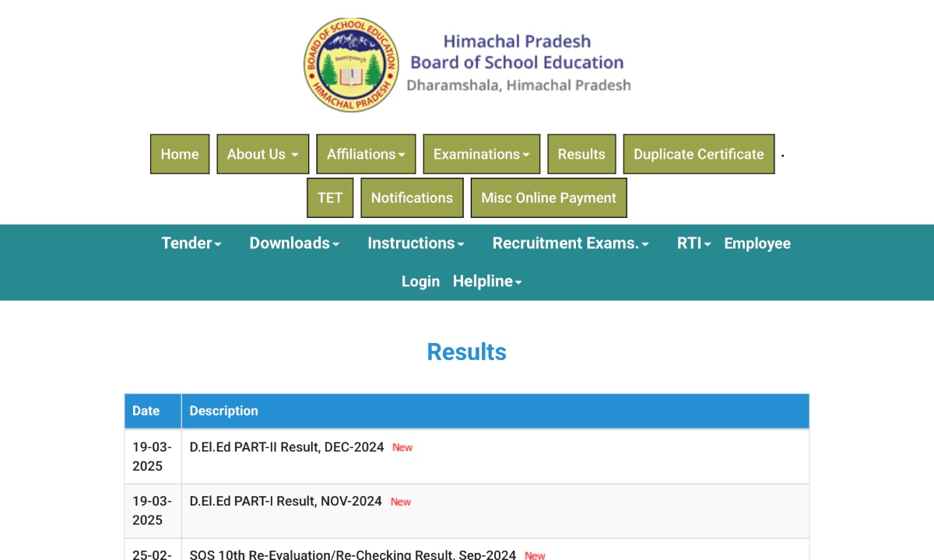Viewport: 934px width, 560px height.
Task: Open the Employee link
Action: [x=757, y=243]
